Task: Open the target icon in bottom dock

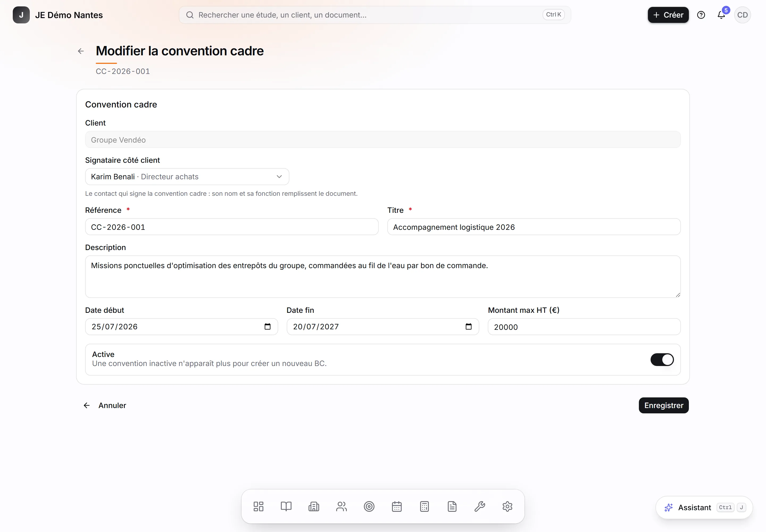Action: [x=369, y=506]
